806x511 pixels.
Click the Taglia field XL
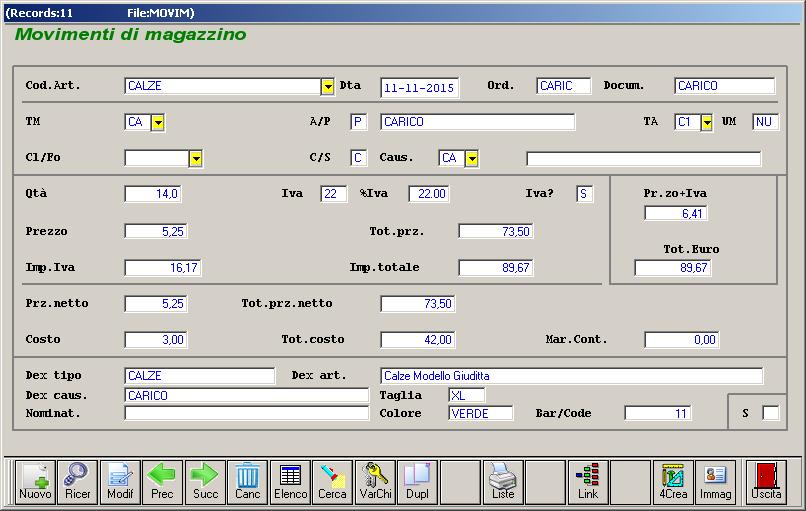[x=467, y=395]
